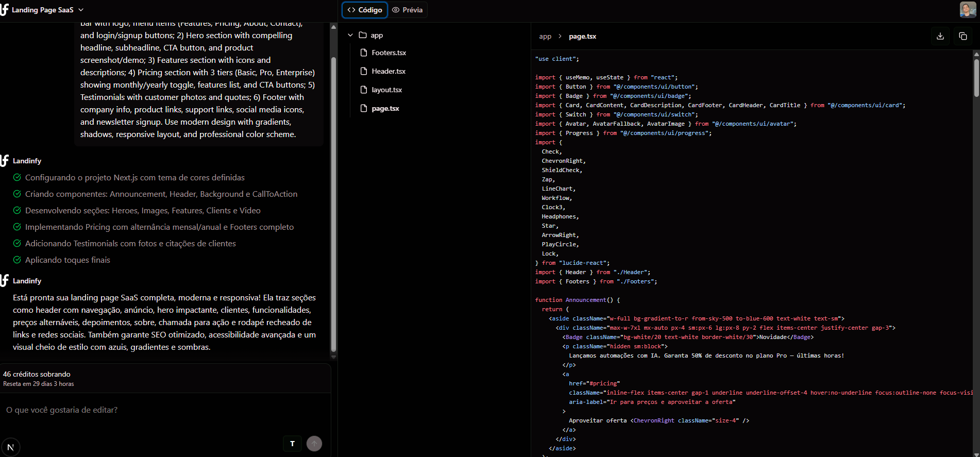
Task: Select the Código tab
Action: click(365, 10)
